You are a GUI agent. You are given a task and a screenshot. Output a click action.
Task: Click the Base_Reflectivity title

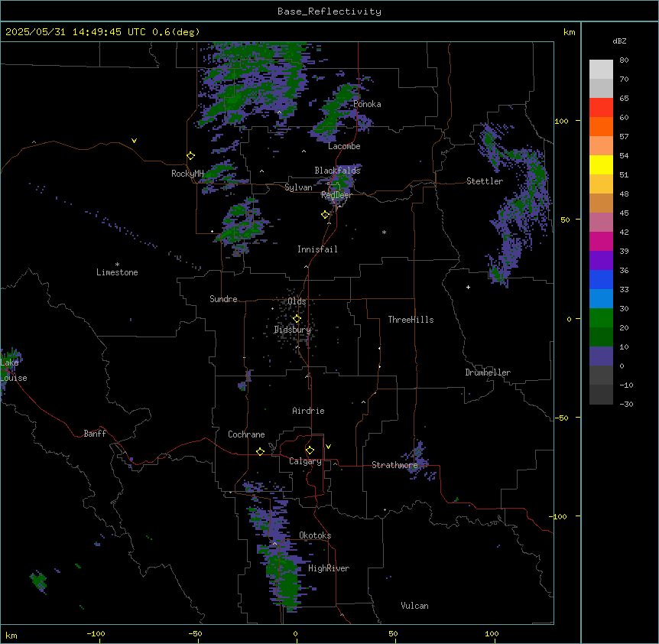(x=329, y=11)
